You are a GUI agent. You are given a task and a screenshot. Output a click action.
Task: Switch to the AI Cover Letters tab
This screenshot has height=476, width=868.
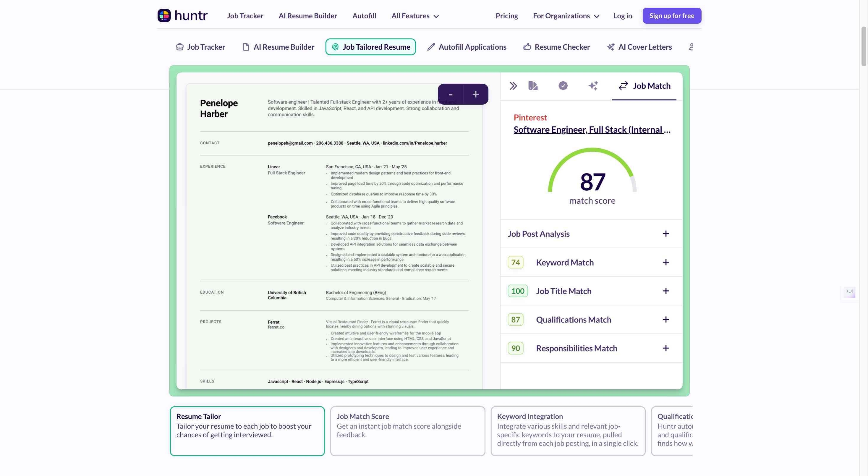click(639, 47)
